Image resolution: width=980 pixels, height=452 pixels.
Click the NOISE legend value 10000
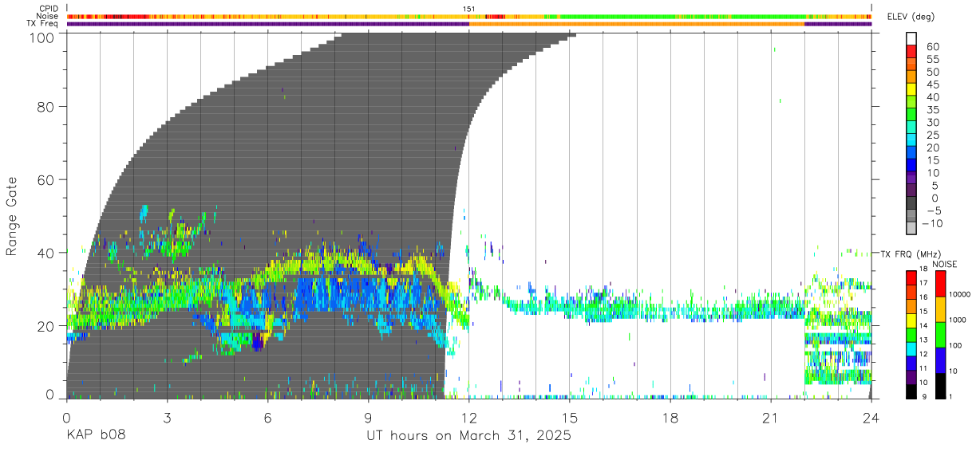pyautogui.click(x=960, y=295)
